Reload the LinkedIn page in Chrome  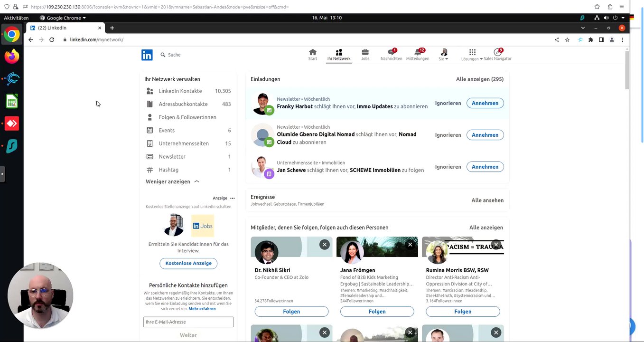[x=52, y=40]
